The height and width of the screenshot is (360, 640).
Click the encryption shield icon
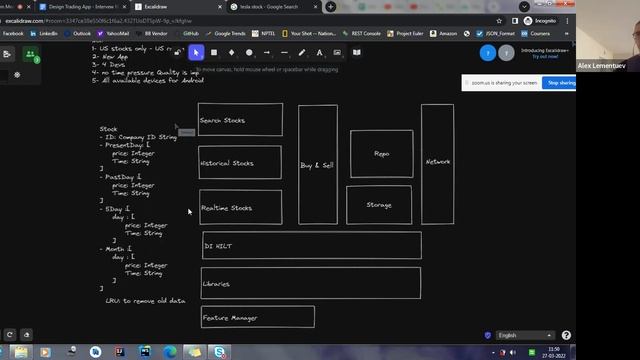coord(488,336)
